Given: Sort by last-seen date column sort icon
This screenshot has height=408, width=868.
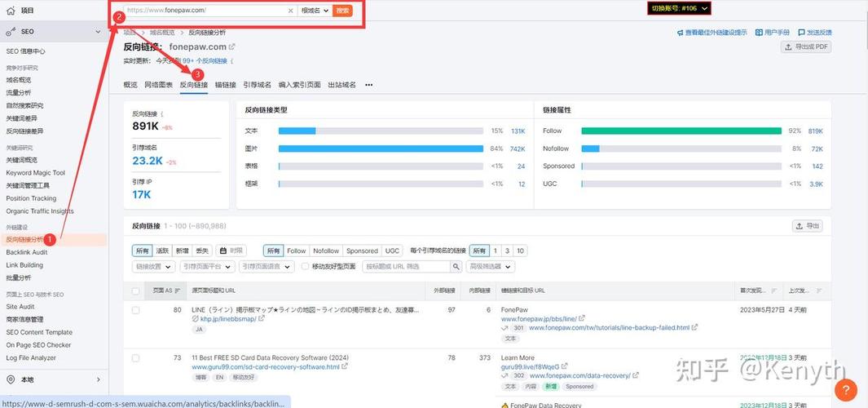Looking at the screenshot, I should pyautogui.click(x=819, y=290).
